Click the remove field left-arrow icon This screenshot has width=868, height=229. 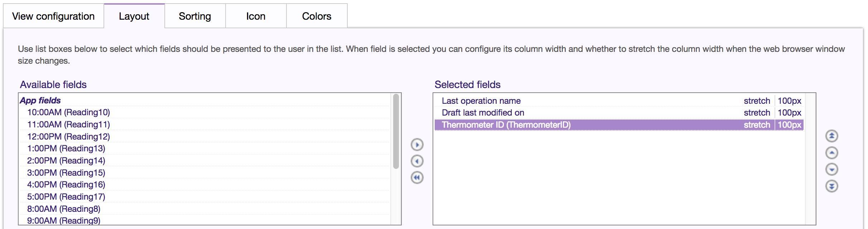click(417, 161)
